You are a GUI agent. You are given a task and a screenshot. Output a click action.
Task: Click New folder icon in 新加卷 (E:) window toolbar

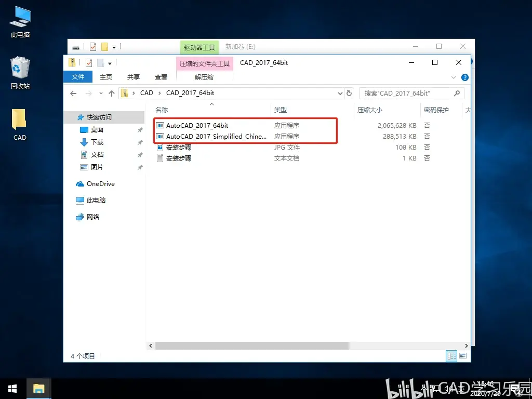click(105, 47)
